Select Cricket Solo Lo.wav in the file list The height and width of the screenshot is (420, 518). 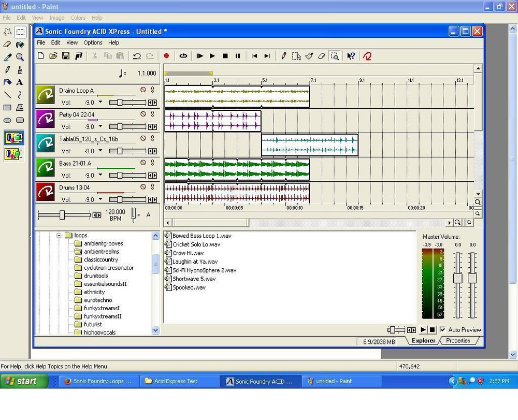198,244
